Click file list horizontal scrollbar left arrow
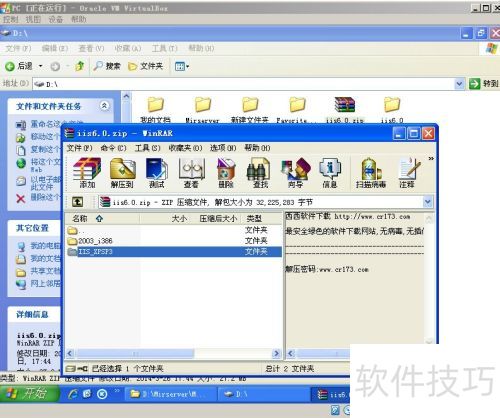The image size is (500, 418). point(70,353)
